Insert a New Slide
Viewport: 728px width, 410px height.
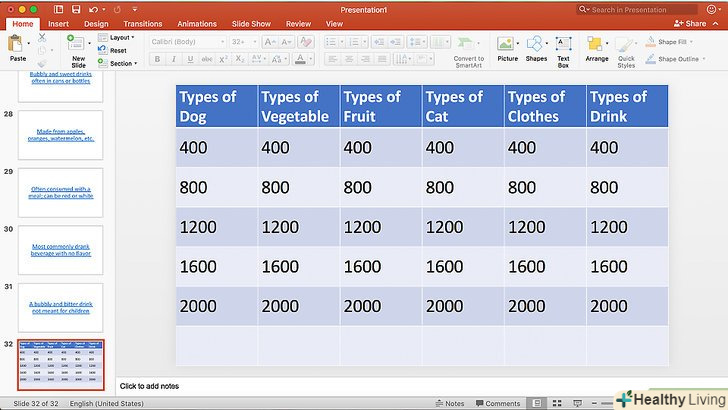pos(78,46)
